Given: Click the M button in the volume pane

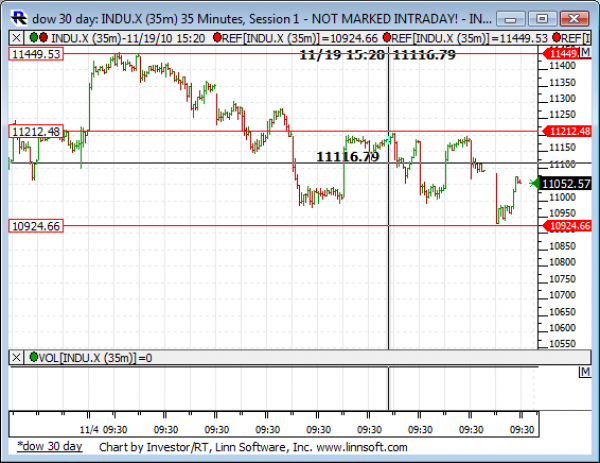Looking at the screenshot, I should [585, 372].
